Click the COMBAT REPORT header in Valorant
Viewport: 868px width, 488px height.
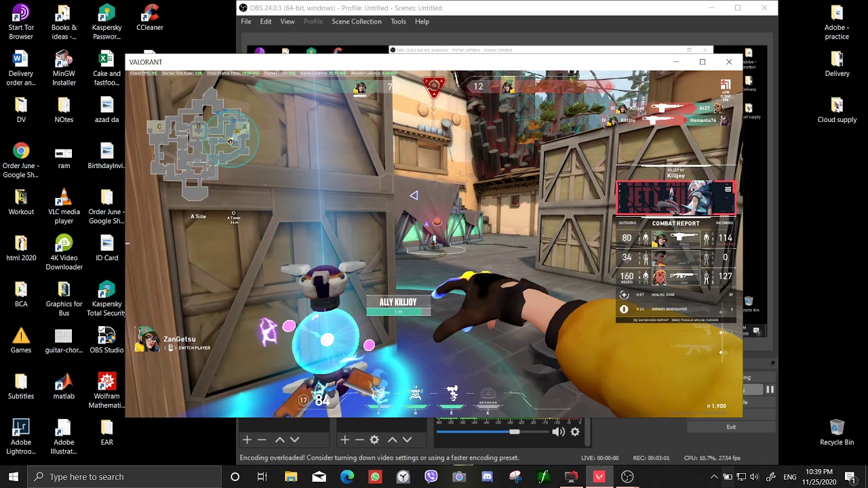click(675, 224)
